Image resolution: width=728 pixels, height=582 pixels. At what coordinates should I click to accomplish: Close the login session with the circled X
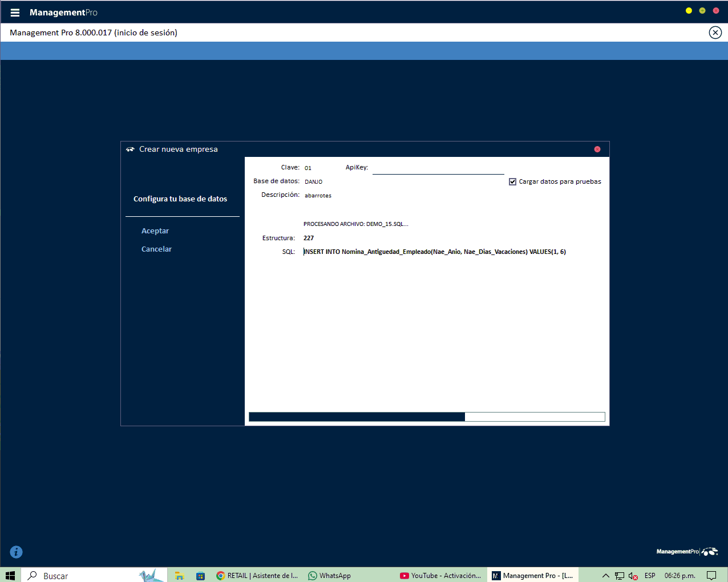715,33
